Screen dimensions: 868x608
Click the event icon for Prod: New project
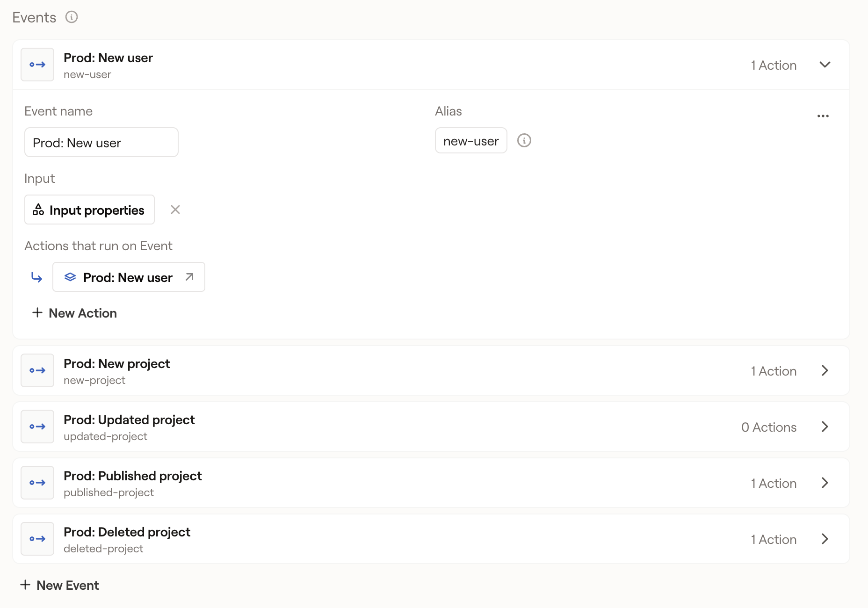click(x=37, y=370)
